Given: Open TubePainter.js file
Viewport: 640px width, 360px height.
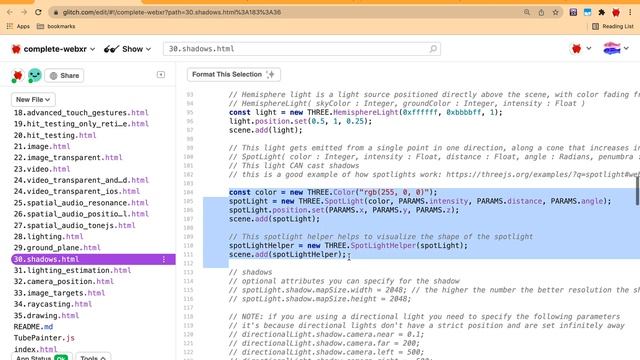Looking at the screenshot, I should pos(44,338).
